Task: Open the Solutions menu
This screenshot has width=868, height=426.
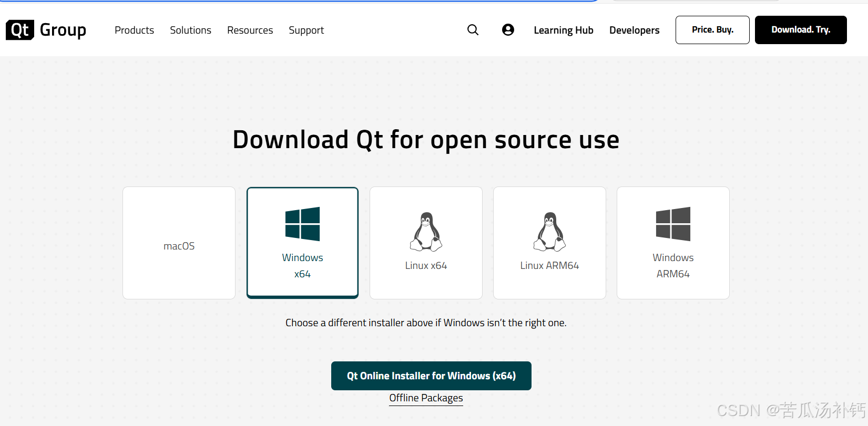Action: tap(190, 30)
